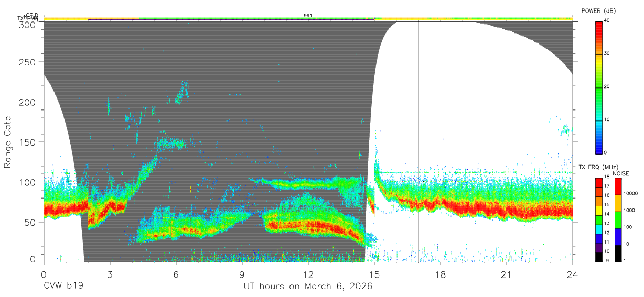Click the NOISE legend title
The height and width of the screenshot is (297, 644).
(x=621, y=173)
